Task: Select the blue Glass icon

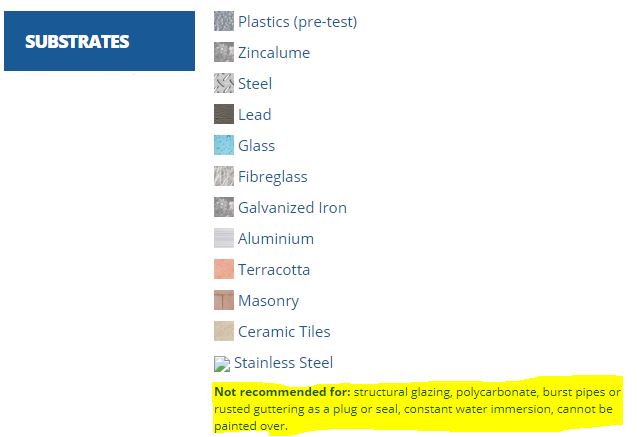Action: tap(224, 145)
